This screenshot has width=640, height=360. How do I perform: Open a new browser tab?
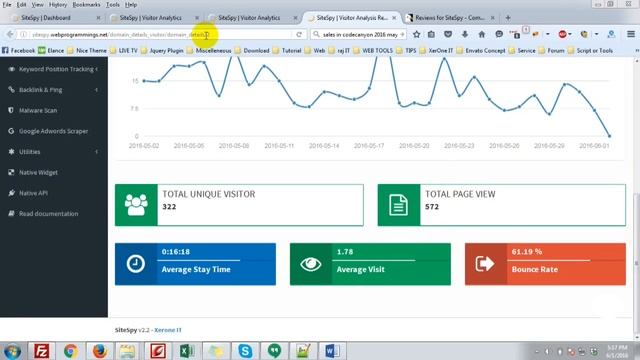tap(508, 18)
